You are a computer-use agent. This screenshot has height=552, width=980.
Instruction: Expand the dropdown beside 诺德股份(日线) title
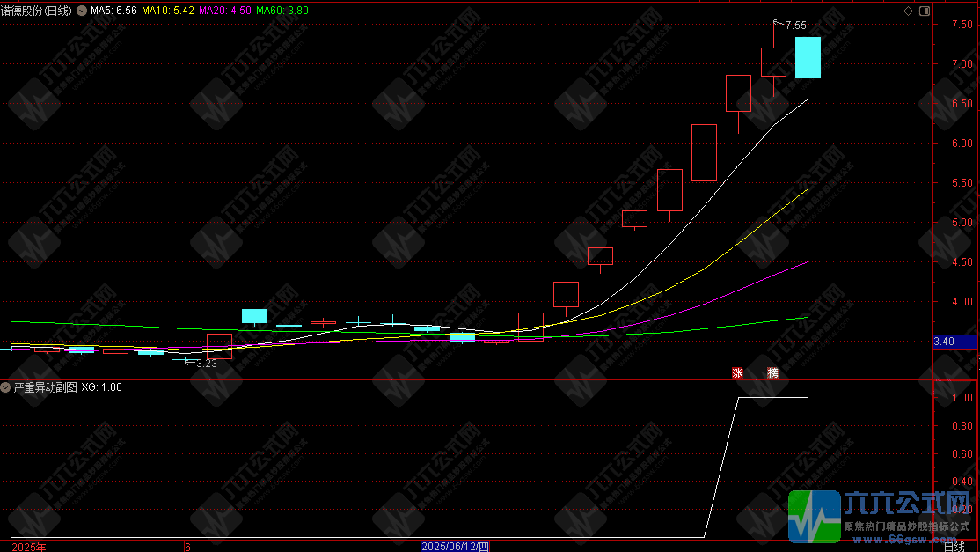click(82, 11)
